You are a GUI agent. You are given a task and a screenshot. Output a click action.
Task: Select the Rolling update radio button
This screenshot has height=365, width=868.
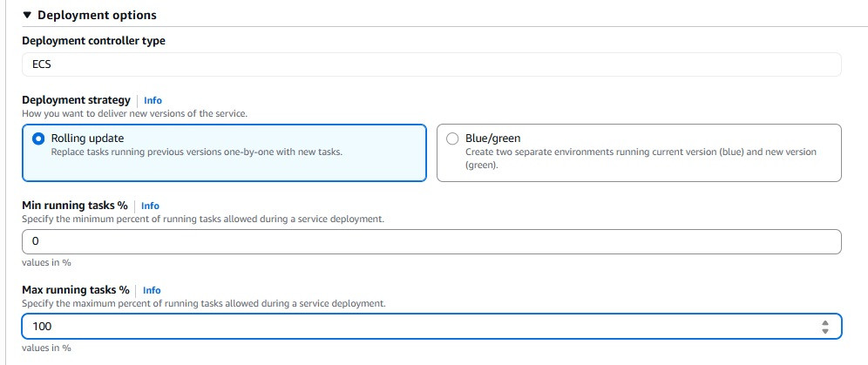pyautogui.click(x=37, y=139)
